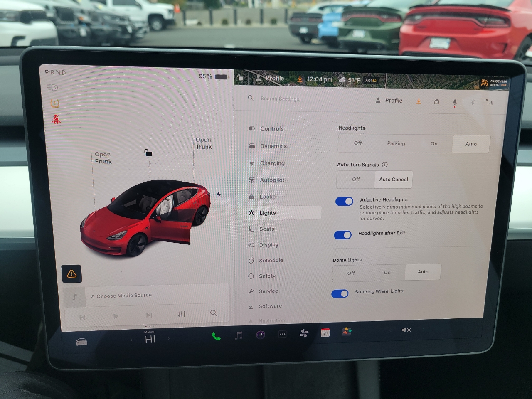The image size is (532, 399).
Task: Tap the unlock padlock icon above car
Action: click(x=148, y=153)
